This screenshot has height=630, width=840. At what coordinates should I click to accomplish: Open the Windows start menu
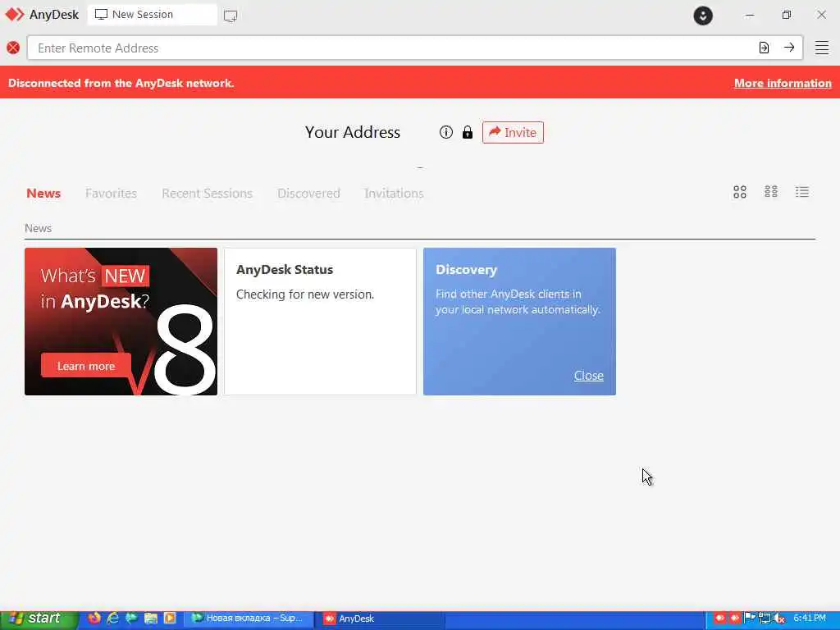[39, 619]
